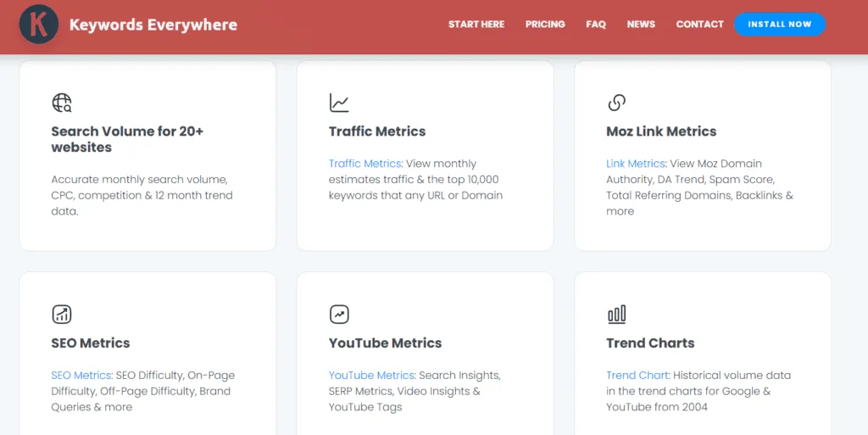Click the blue SEO Metrics link

81,376
